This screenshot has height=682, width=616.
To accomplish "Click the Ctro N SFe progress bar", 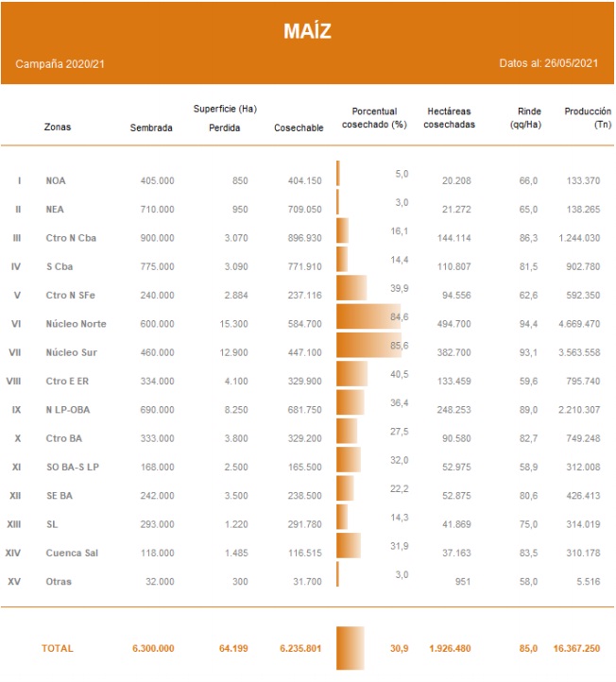I will click(351, 288).
